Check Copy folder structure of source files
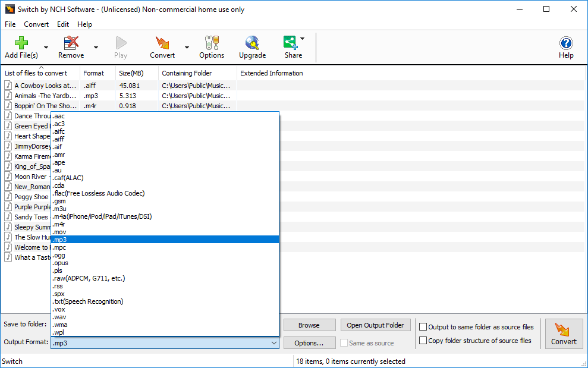This screenshot has width=588, height=368. [423, 339]
